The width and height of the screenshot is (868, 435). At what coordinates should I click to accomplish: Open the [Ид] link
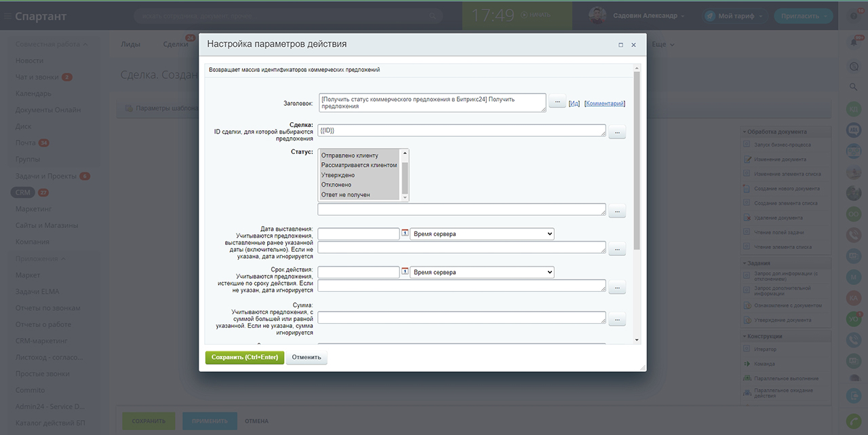(x=574, y=103)
